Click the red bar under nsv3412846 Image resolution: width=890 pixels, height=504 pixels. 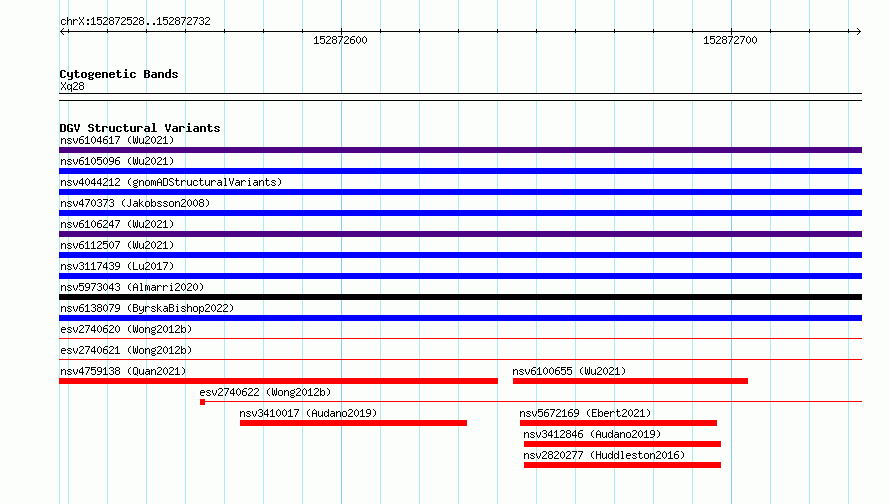point(622,444)
